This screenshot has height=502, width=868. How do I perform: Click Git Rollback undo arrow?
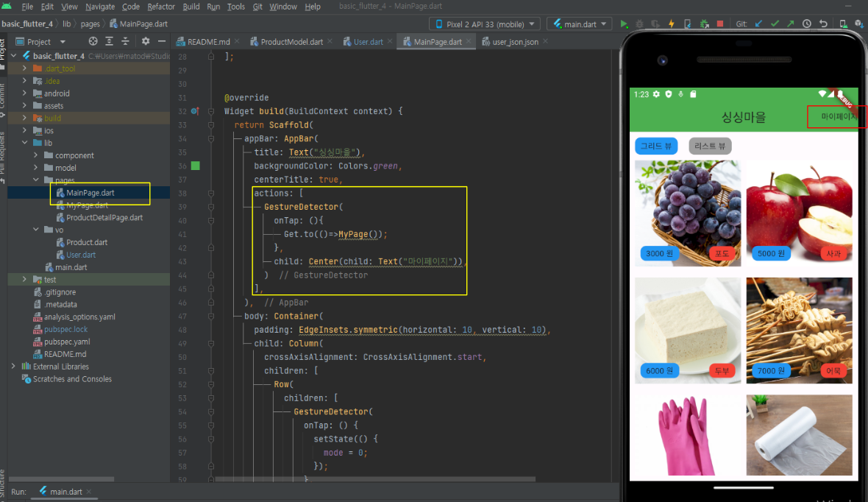click(823, 24)
